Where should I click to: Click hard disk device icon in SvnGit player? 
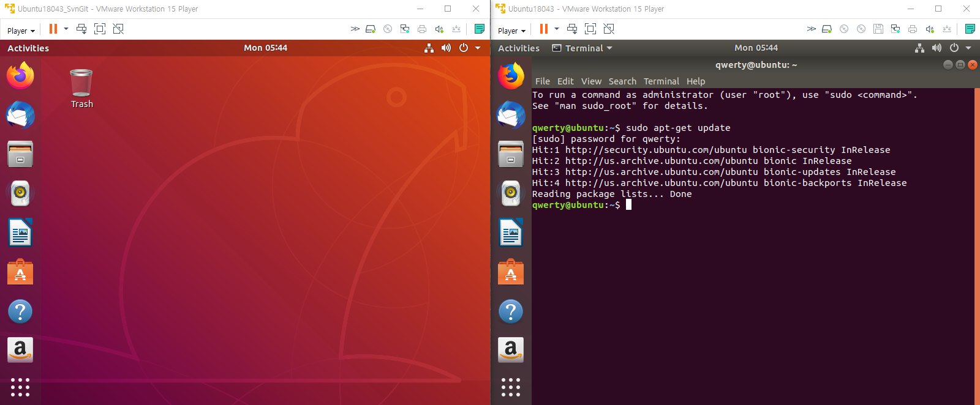coord(371,29)
